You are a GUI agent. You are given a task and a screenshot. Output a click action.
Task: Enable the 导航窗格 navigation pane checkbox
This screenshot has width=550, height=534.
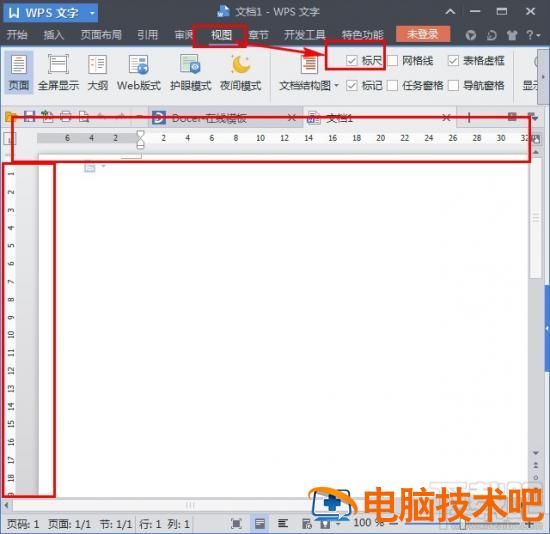pos(453,85)
